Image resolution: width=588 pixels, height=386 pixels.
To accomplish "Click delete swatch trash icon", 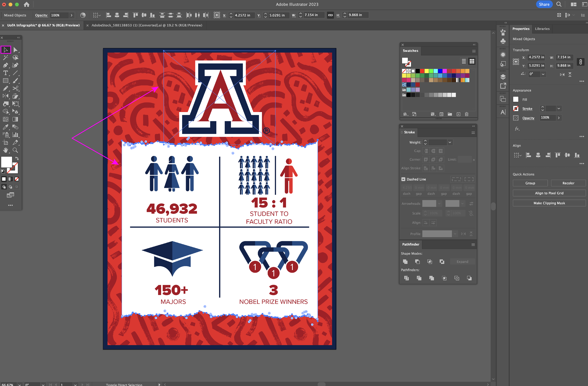I will coord(466,114).
